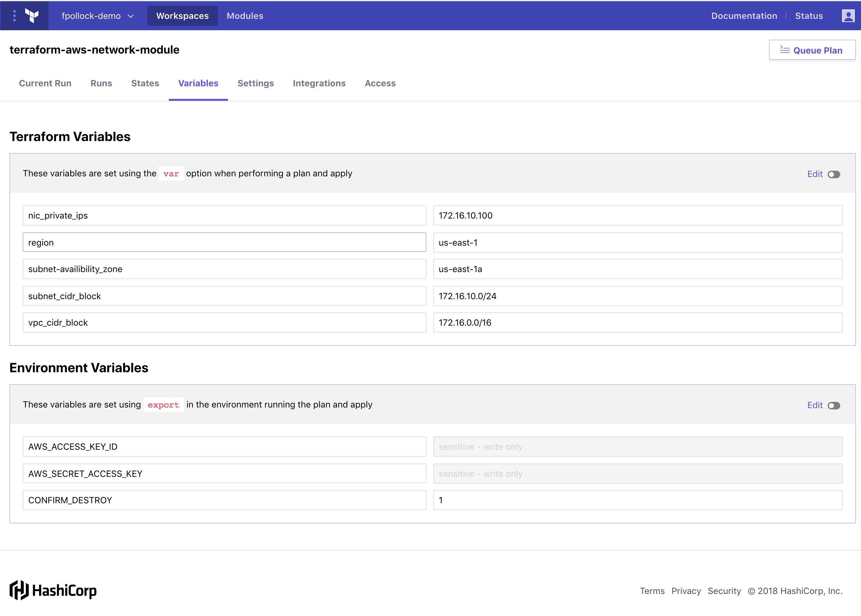Click the region variable name field
Screen dimensions: 861x616
[x=224, y=242]
